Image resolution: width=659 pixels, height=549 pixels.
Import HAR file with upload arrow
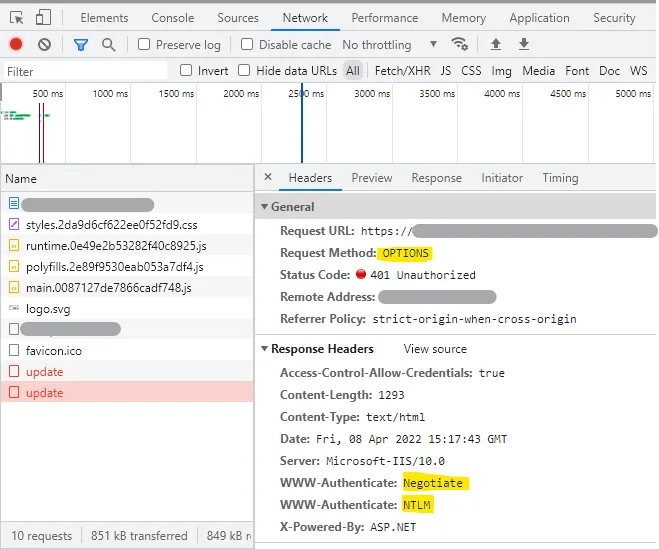tap(496, 44)
